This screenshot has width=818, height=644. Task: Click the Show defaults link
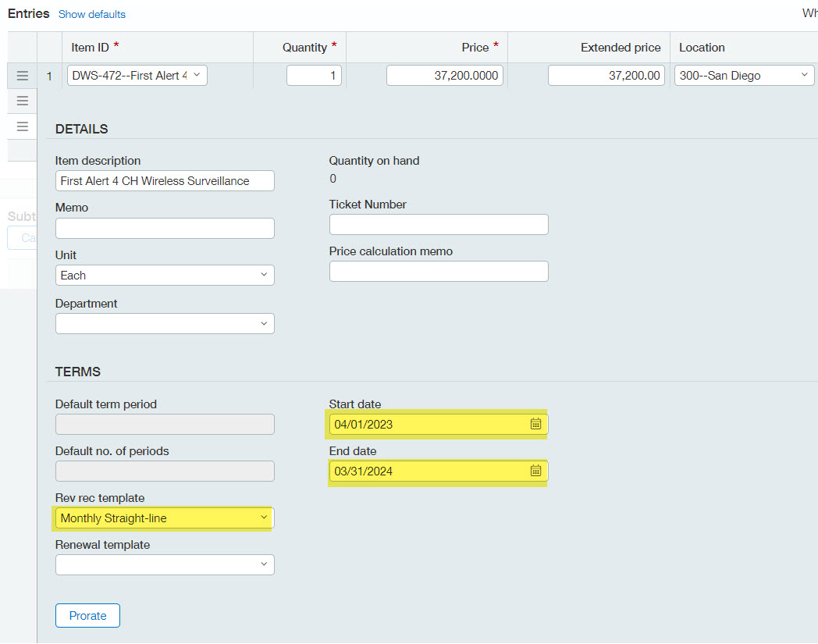(x=92, y=14)
